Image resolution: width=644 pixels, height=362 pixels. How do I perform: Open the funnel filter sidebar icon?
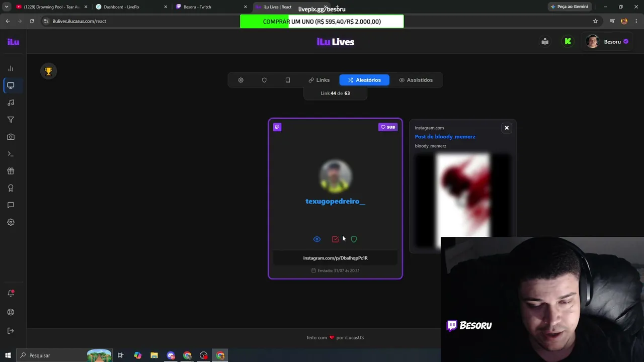coord(11,120)
